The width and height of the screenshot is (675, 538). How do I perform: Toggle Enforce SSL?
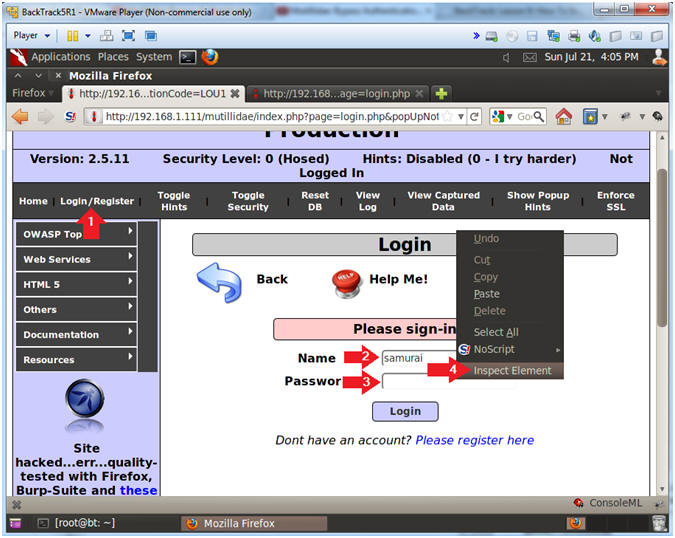tap(616, 201)
